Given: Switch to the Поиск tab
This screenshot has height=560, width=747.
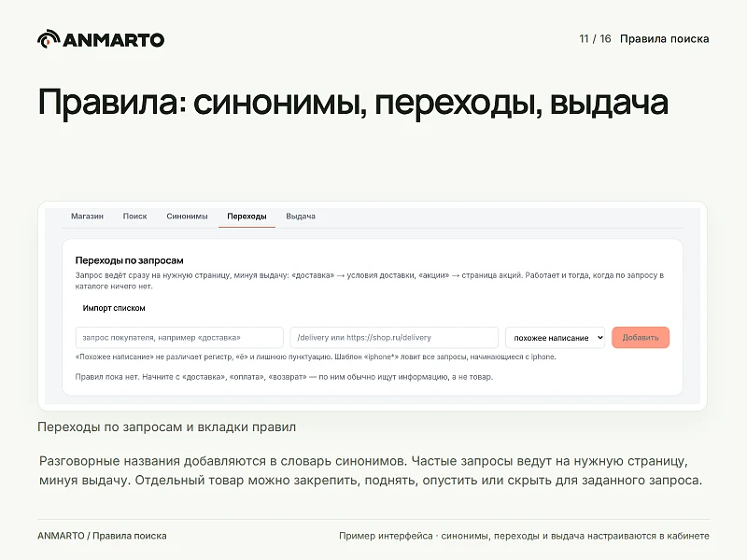Looking at the screenshot, I should [134, 217].
